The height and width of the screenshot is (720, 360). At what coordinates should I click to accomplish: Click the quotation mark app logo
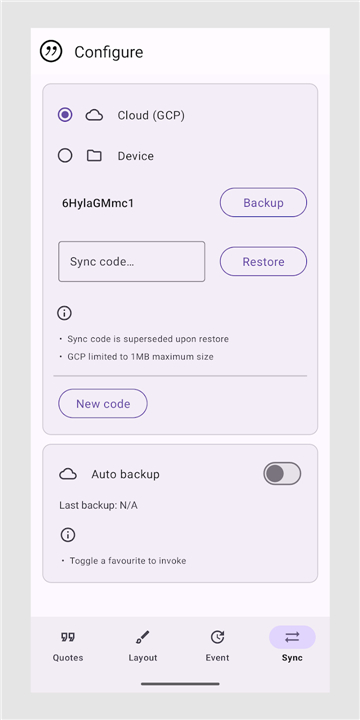coord(51,51)
